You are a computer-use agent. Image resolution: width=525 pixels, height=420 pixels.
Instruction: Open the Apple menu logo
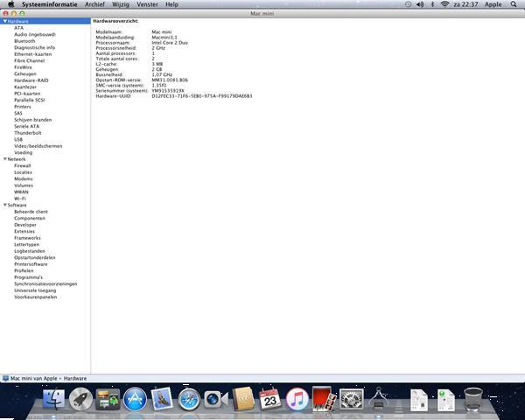click(10, 4)
